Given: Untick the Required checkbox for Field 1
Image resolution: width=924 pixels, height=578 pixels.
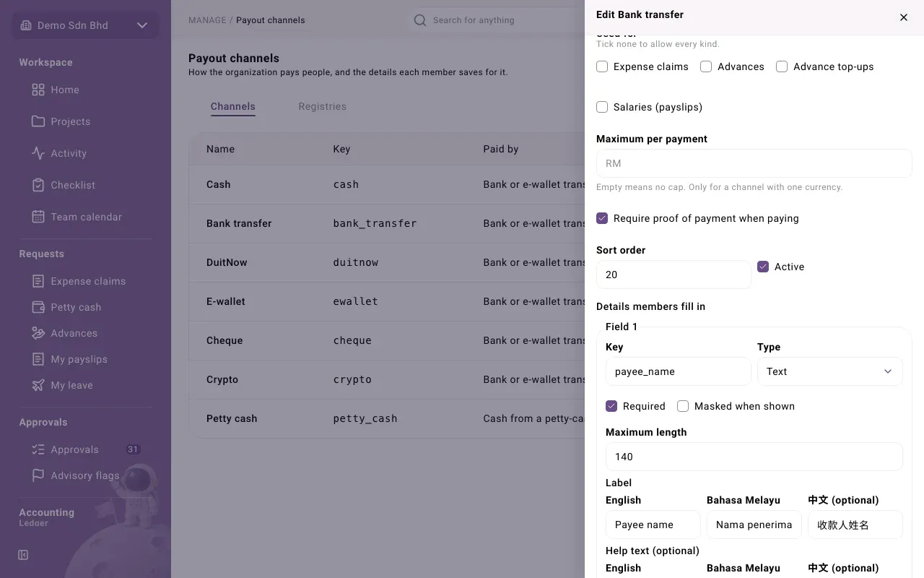Looking at the screenshot, I should tap(611, 406).
